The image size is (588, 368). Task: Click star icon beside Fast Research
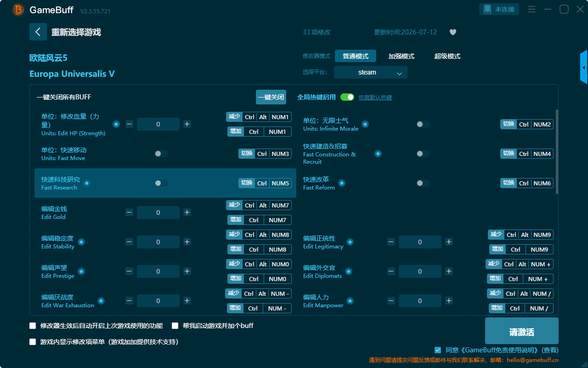click(87, 183)
